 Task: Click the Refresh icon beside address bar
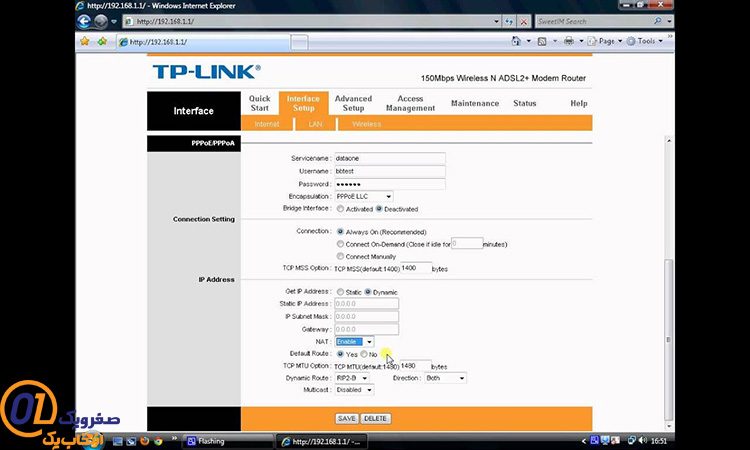[509, 22]
